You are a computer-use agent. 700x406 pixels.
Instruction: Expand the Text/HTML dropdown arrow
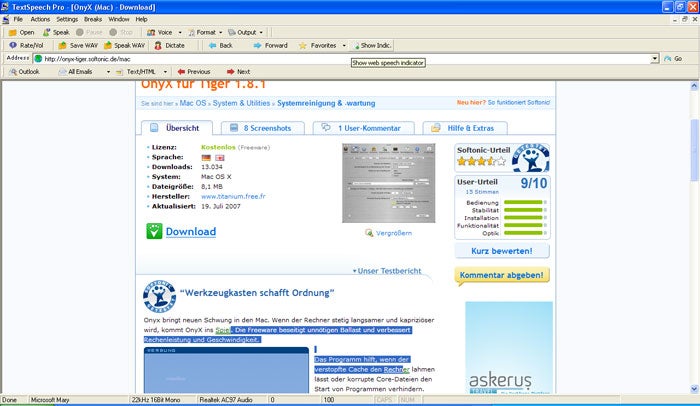pos(165,71)
